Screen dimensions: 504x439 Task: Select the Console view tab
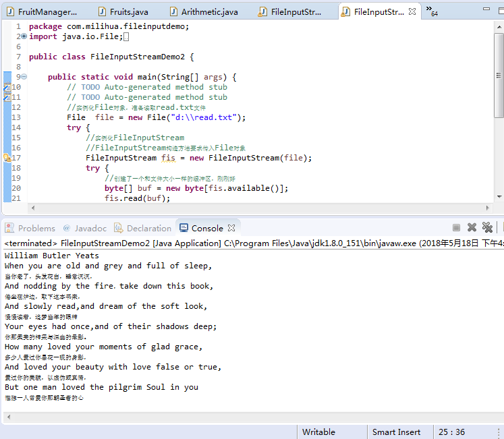(201, 228)
